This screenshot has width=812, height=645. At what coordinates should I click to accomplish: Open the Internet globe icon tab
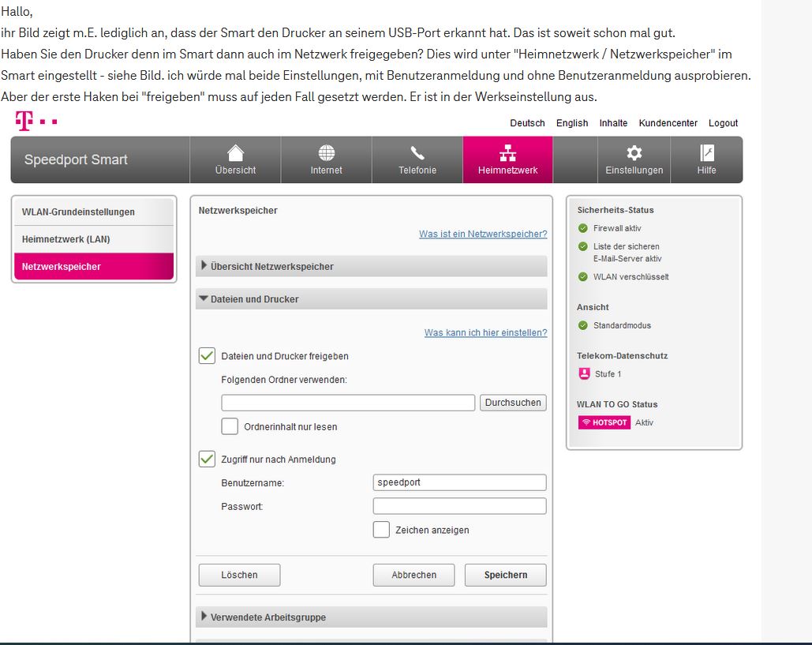(326, 159)
